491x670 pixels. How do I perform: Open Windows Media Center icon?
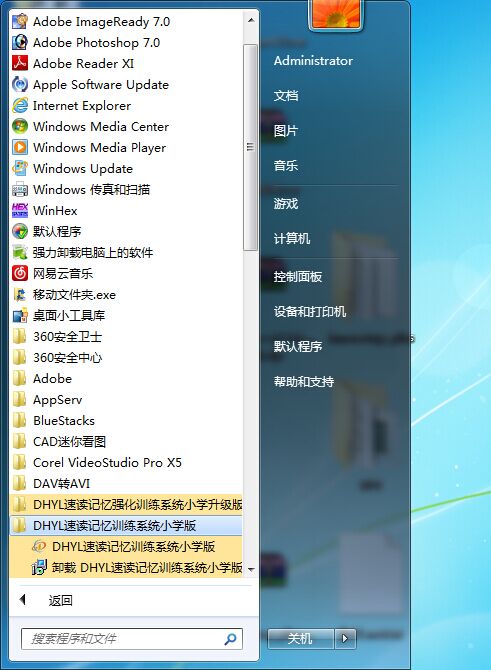tap(20, 126)
